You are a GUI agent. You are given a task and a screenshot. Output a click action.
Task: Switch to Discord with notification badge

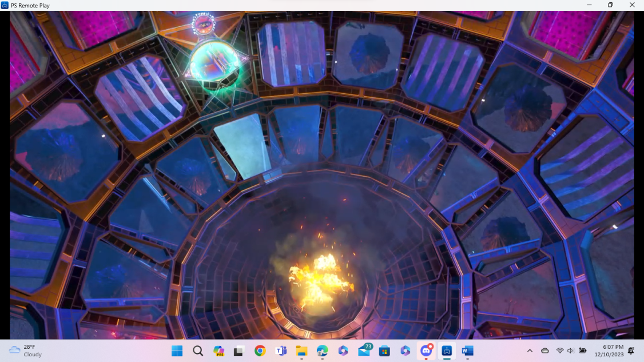(426, 351)
